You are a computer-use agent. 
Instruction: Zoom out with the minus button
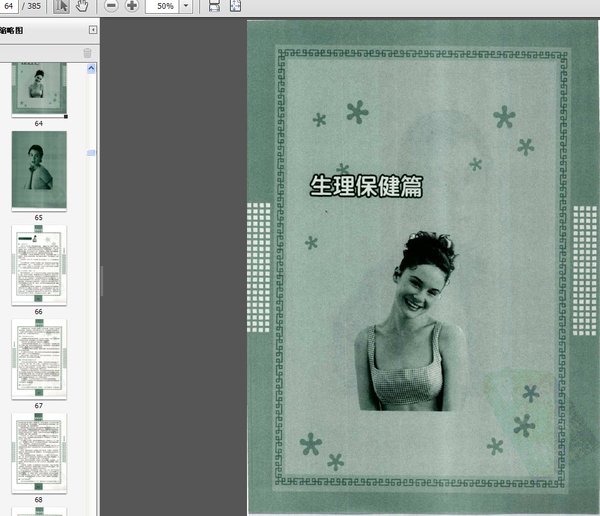[x=111, y=6]
